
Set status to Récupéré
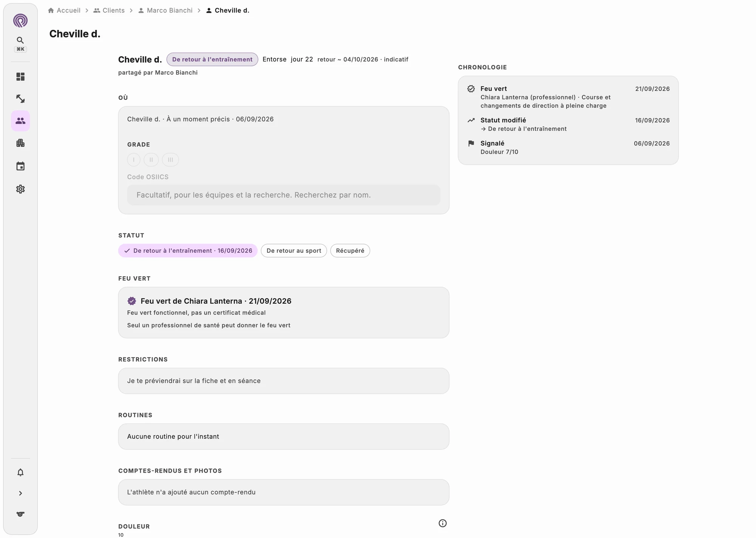pos(350,250)
